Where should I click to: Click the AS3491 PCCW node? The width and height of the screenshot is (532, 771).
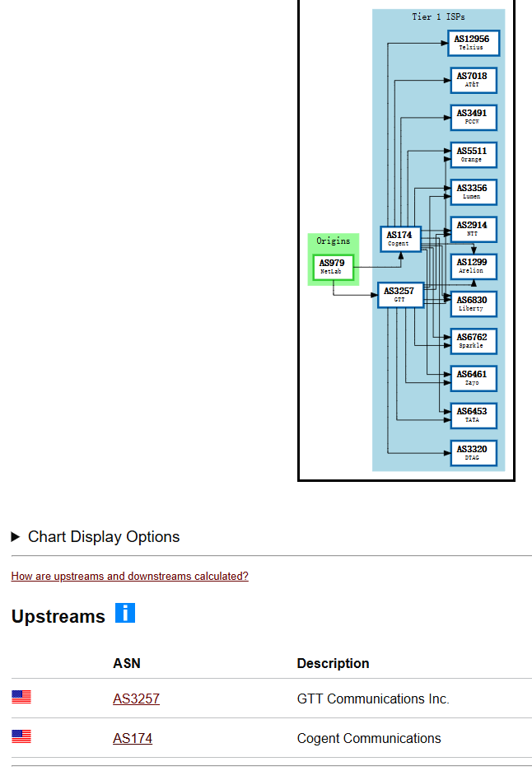point(474,118)
